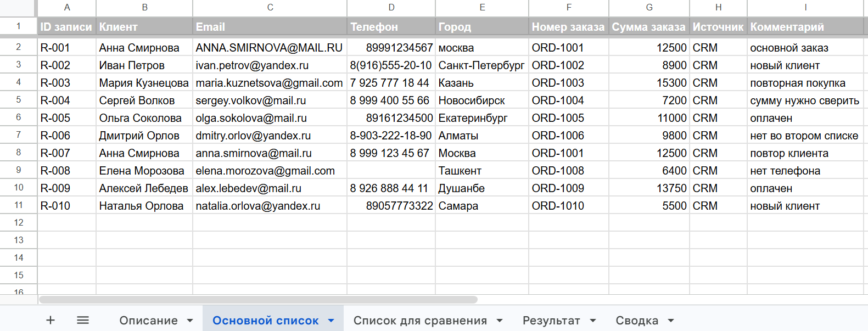This screenshot has height=331, width=868.
Task: Go to the Результат sheet tab
Action: pos(551,321)
